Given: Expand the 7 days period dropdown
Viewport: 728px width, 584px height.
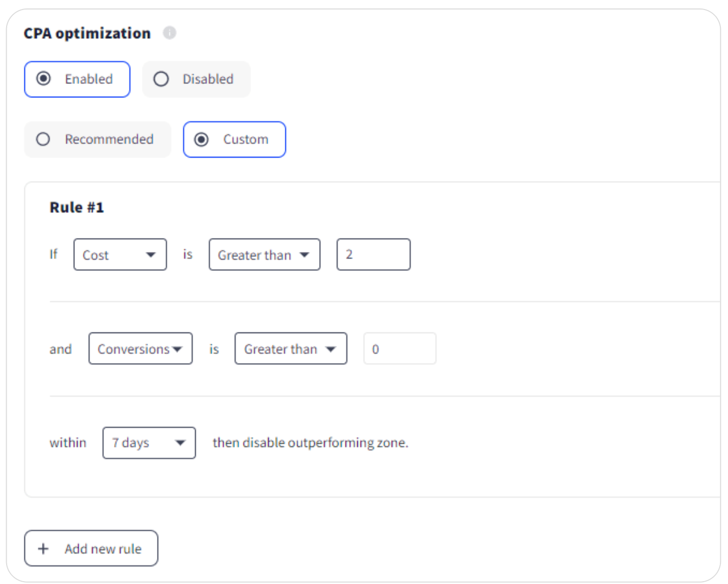Looking at the screenshot, I should click(x=148, y=443).
